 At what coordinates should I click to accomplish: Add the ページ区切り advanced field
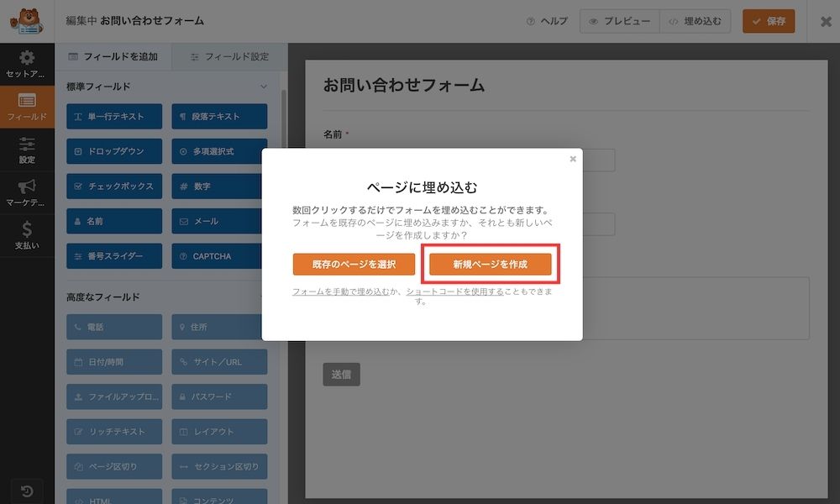point(114,466)
